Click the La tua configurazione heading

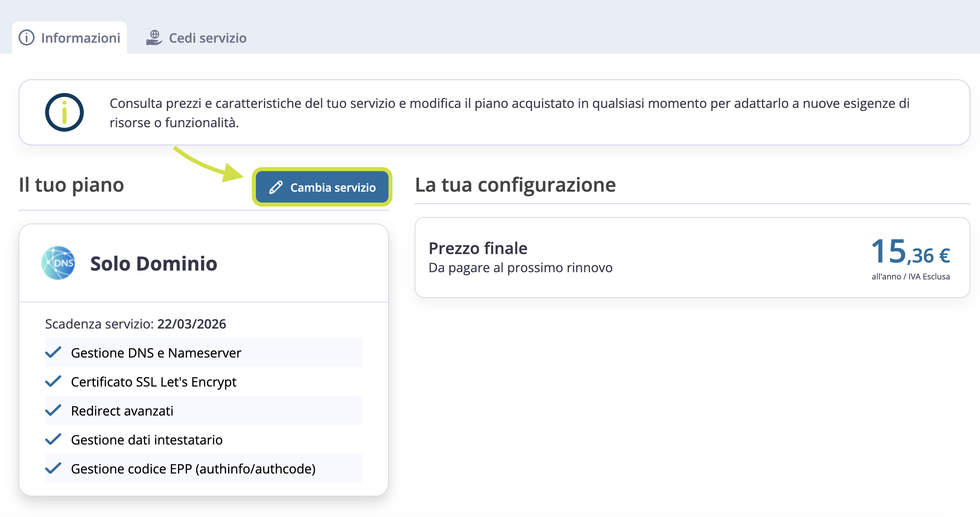515,185
